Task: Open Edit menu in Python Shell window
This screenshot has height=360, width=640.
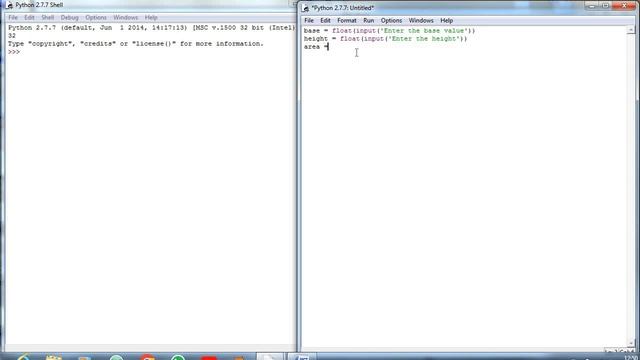Action: coord(29,18)
